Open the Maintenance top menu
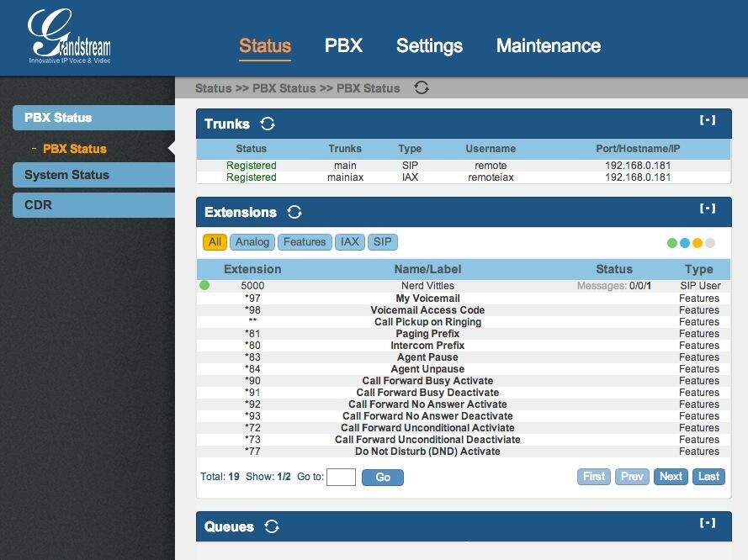748x560 pixels. [x=549, y=45]
